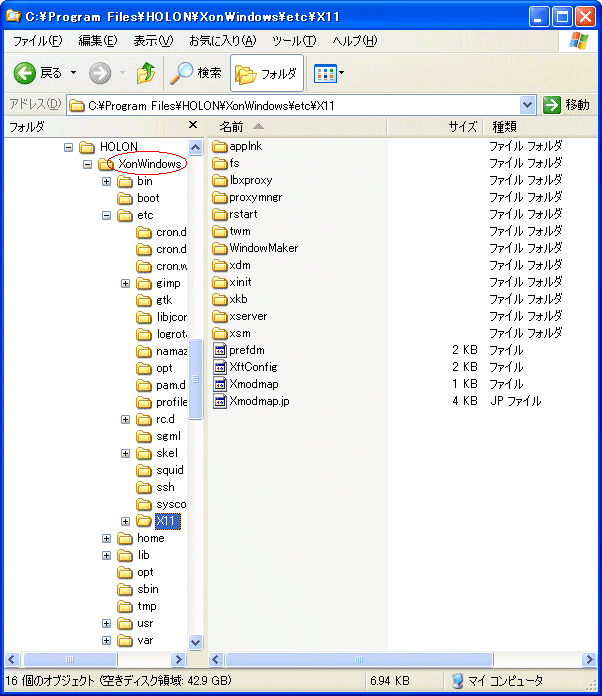This screenshot has width=602, height=696.
Task: Sort by the サイズ column header
Action: click(435, 127)
